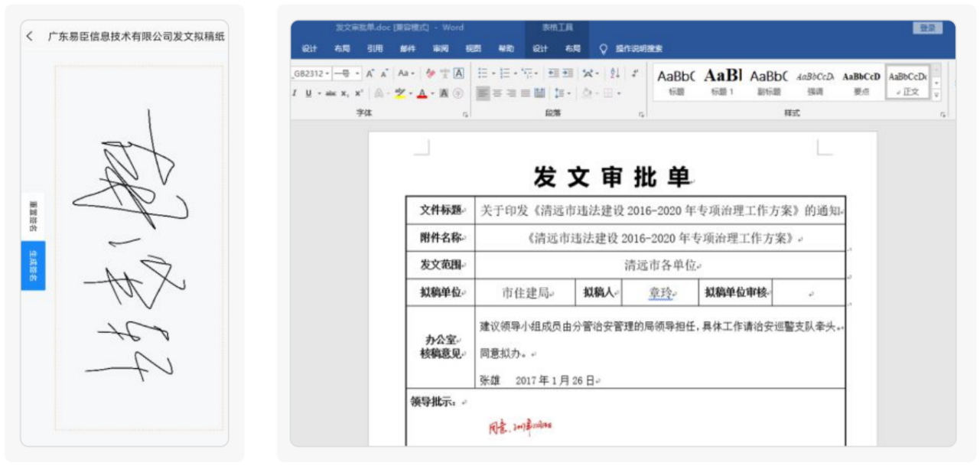Click the Sort A-Z icon
980x466 pixels.
click(614, 73)
